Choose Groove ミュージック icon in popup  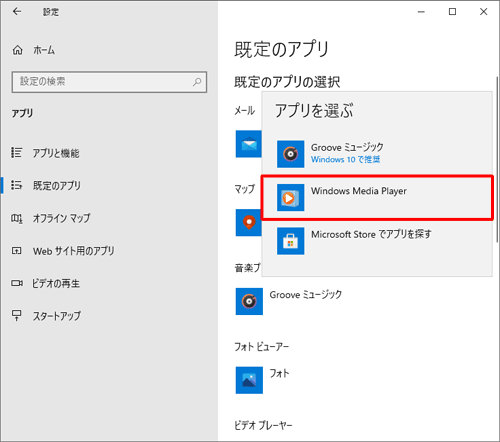pyautogui.click(x=290, y=154)
